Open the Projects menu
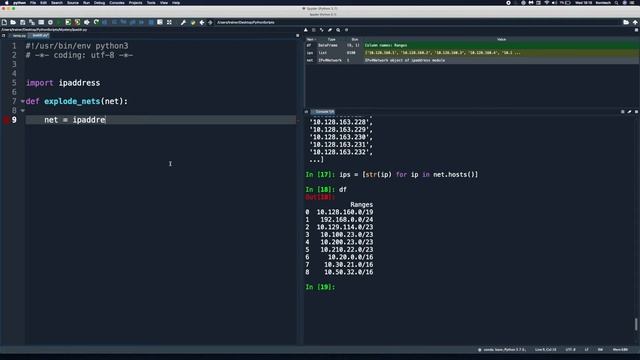The width and height of the screenshot is (640, 360). point(136,2)
